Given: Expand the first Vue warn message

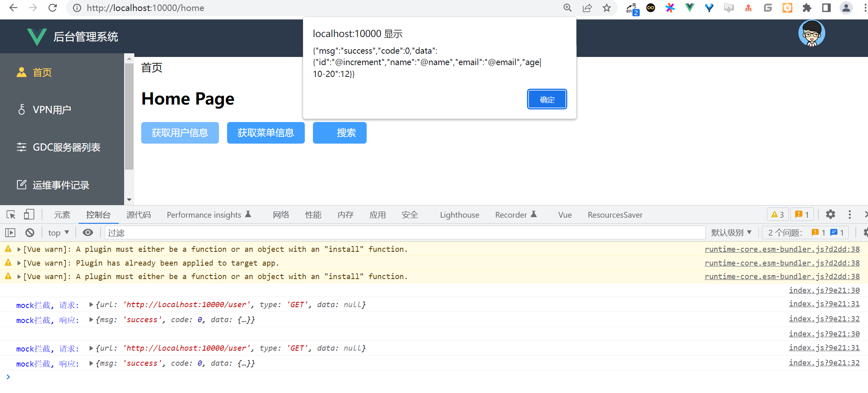Looking at the screenshot, I should click(19, 249).
